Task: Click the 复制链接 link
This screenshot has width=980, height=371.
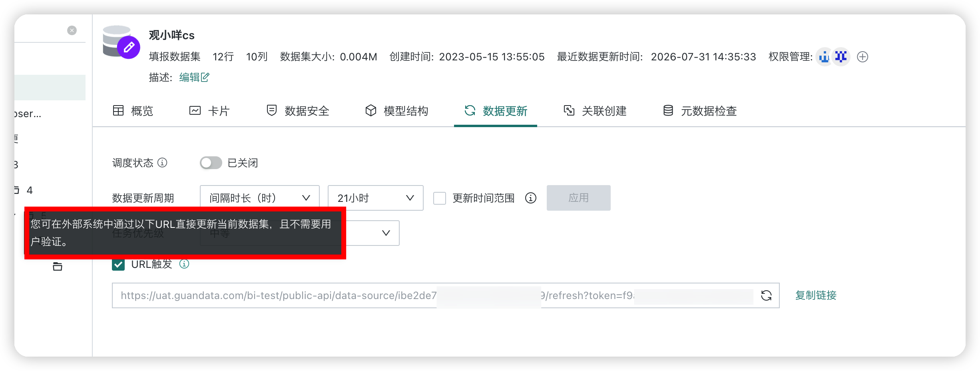Action: 816,295
